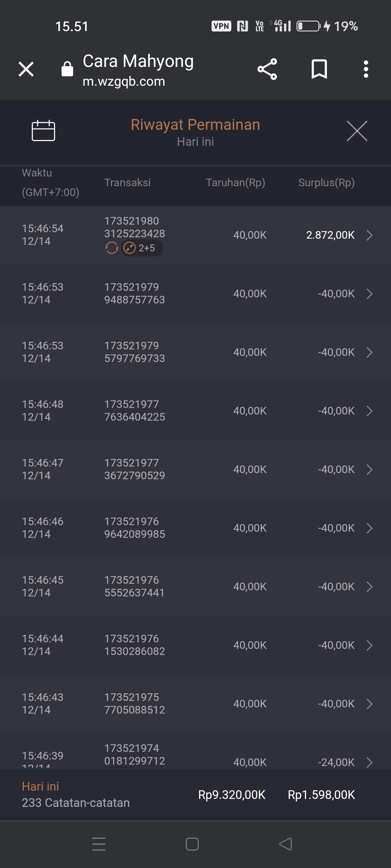
Task: Open Android recent apps menu button
Action: click(x=99, y=844)
